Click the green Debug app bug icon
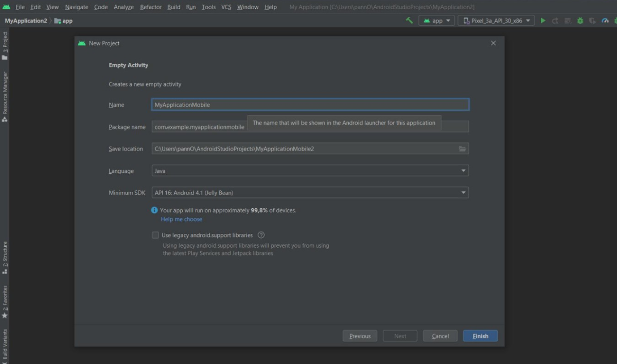The width and height of the screenshot is (617, 364). pyautogui.click(x=580, y=21)
